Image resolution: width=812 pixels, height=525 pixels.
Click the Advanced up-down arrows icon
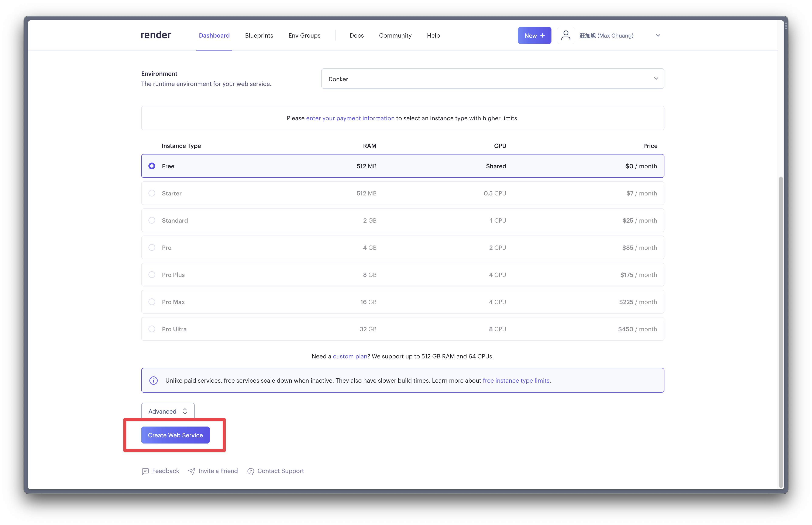click(185, 411)
